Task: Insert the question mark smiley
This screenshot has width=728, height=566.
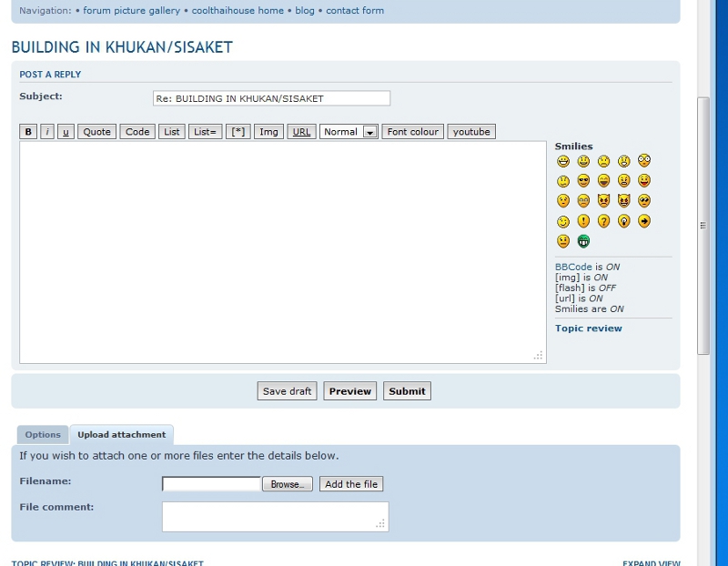Action: click(603, 221)
